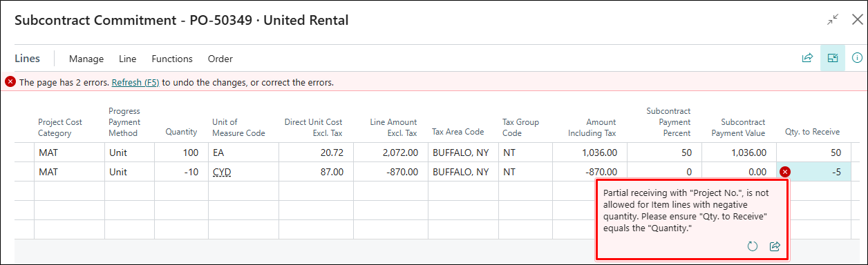Close the Subcontract Commitment window
The image size is (868, 265).
(x=857, y=20)
